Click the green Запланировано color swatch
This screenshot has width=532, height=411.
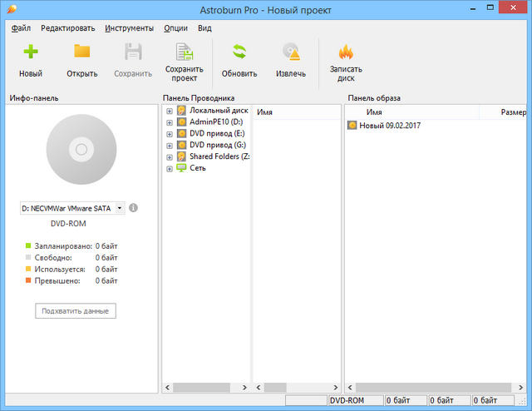tap(28, 246)
